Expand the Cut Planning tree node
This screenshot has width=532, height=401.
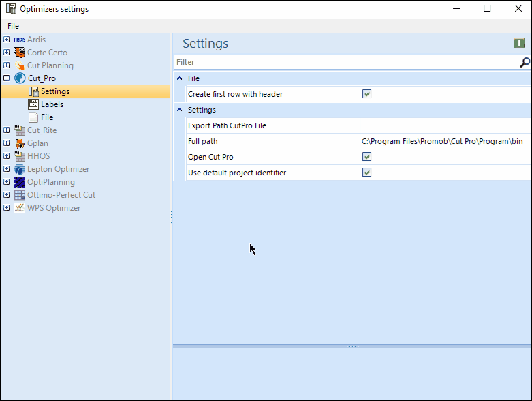(x=6, y=65)
